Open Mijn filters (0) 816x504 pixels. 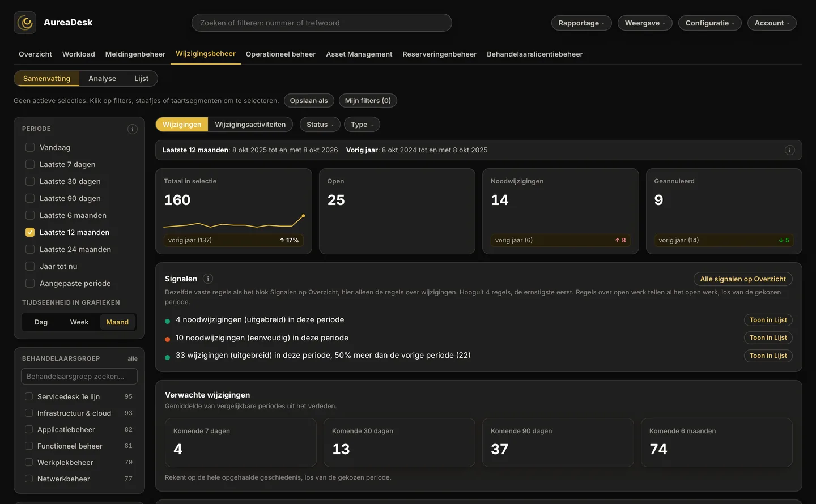tap(368, 101)
